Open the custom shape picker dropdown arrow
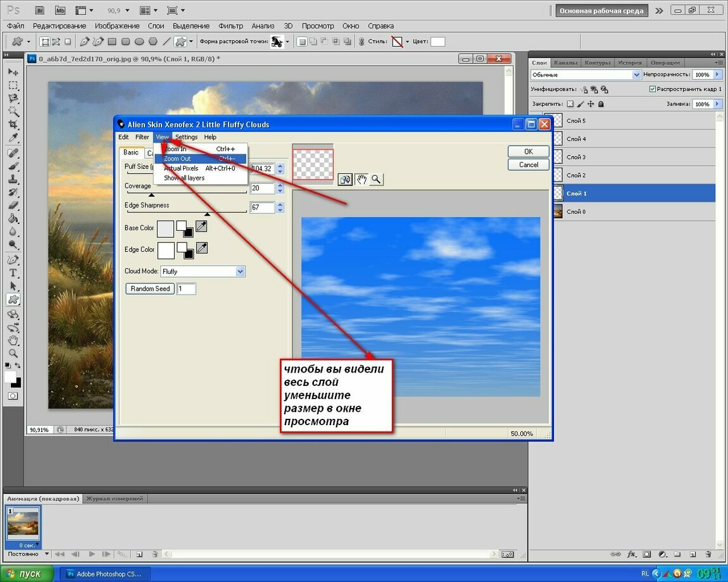This screenshot has height=582, width=728. point(287,42)
